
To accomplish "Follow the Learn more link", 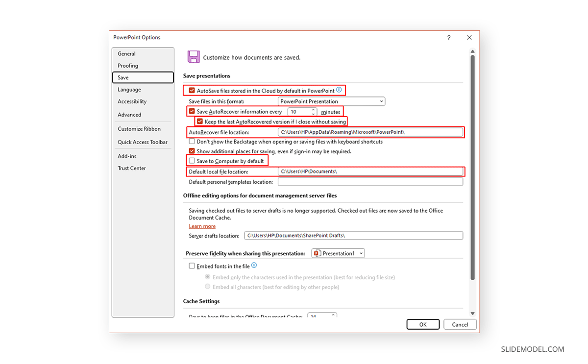I will pyautogui.click(x=202, y=226).
